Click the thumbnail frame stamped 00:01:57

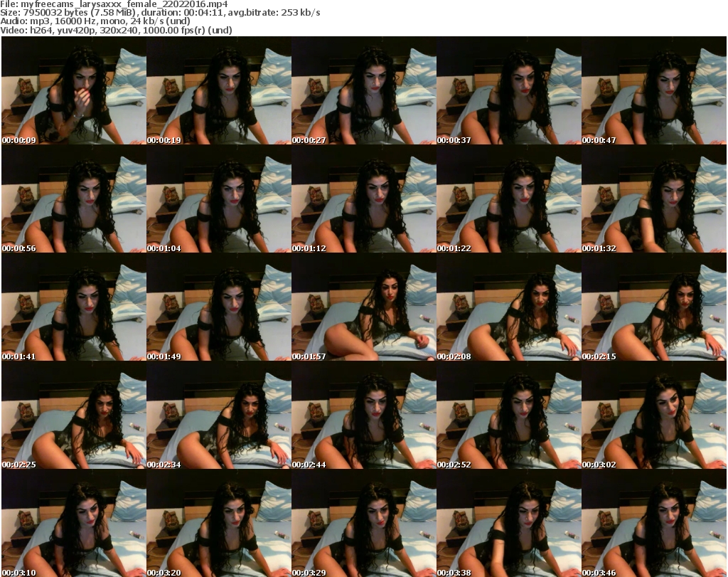pyautogui.click(x=363, y=307)
